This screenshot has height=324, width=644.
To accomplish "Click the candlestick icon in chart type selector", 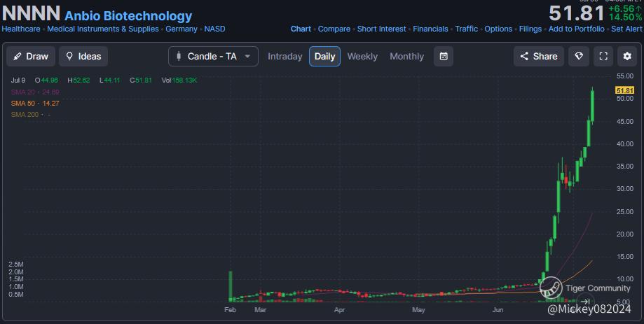I will click(x=179, y=56).
